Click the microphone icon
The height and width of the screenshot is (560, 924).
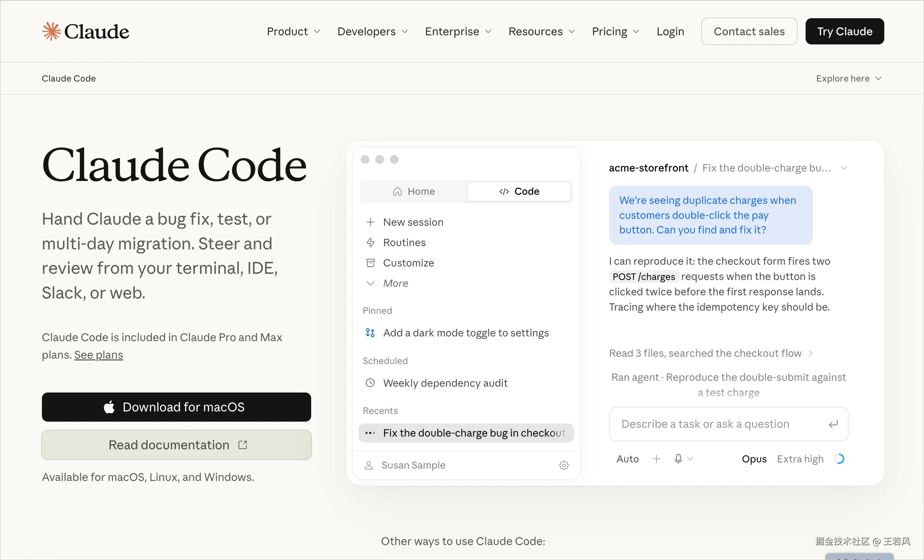[x=678, y=459]
